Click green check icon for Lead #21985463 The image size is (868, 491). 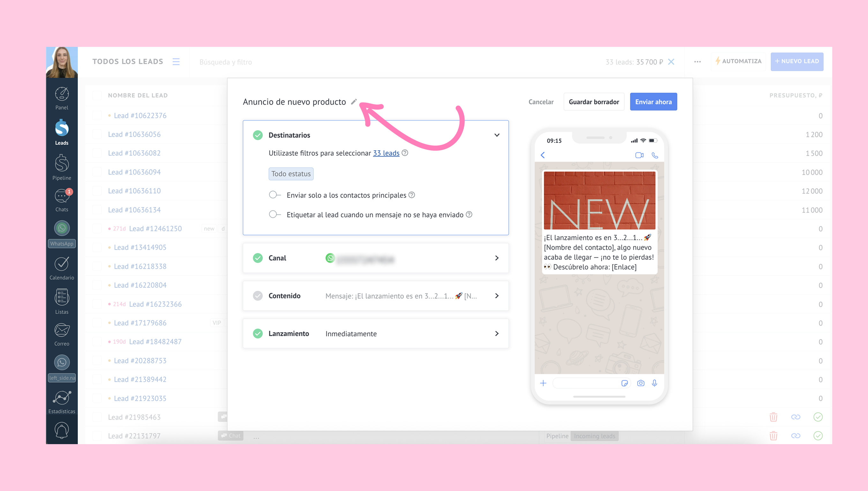coord(818,417)
